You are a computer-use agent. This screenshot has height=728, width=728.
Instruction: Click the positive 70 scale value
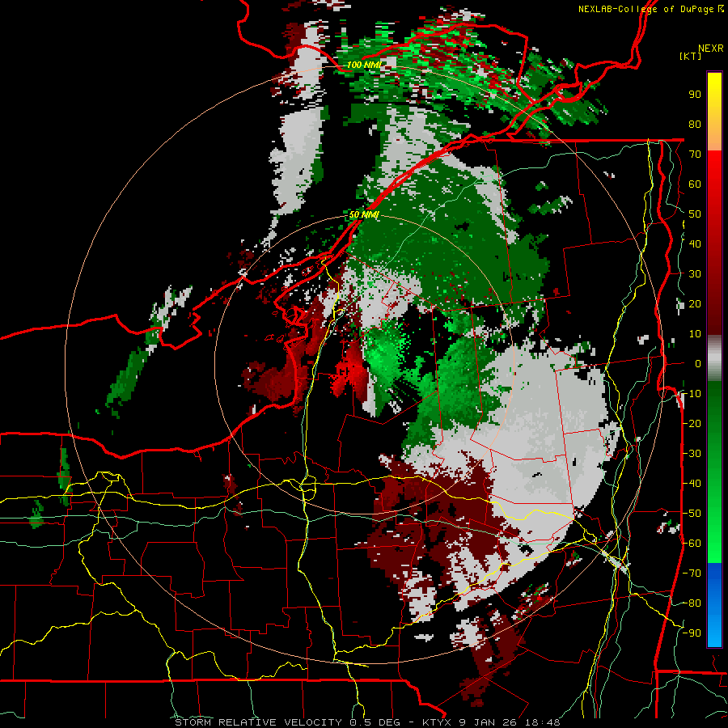point(695,154)
